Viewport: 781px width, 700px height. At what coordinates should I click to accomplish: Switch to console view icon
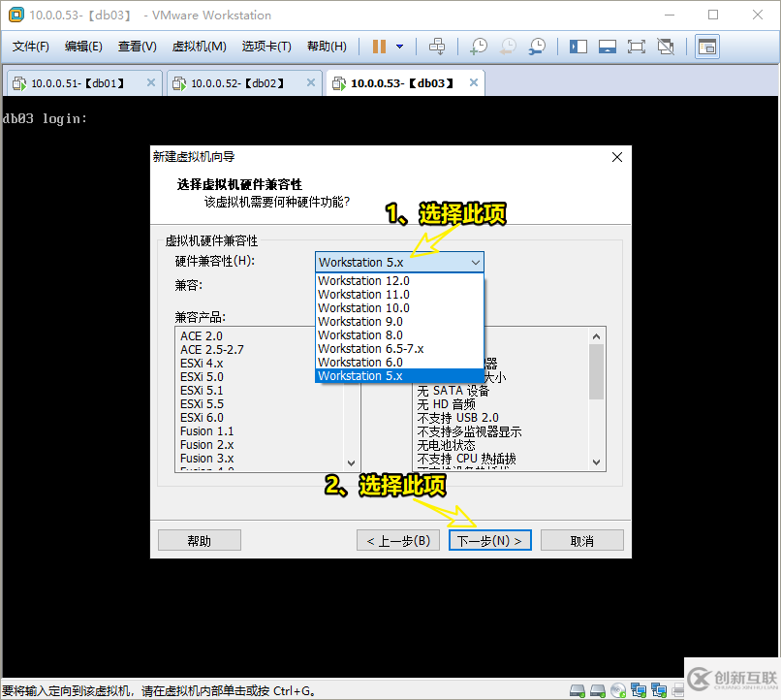[706, 48]
